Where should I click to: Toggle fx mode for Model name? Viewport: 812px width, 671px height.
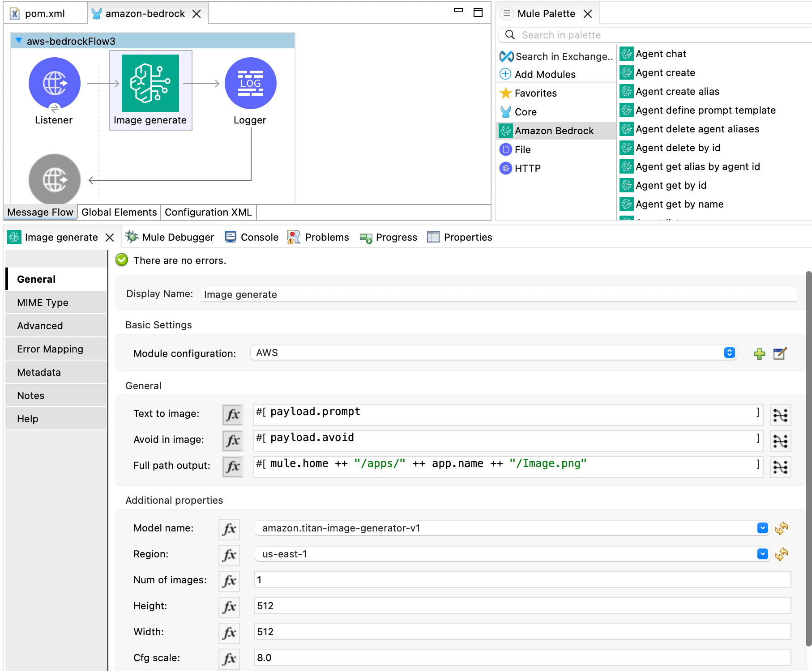(x=229, y=529)
